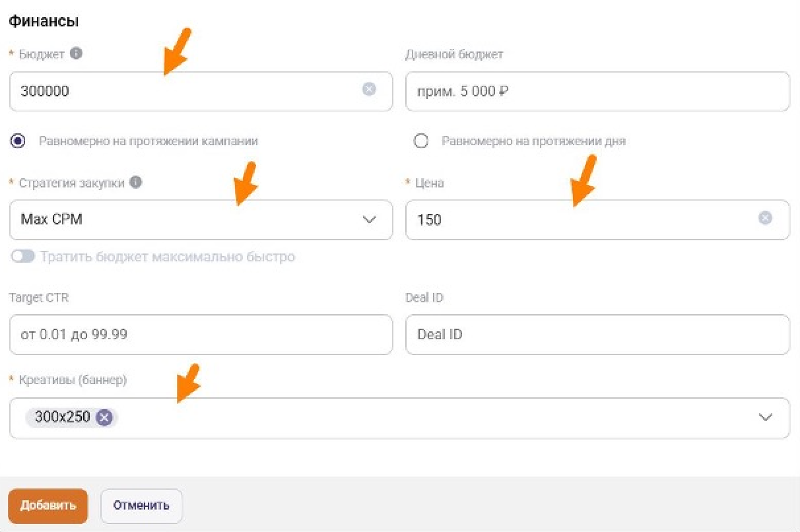This screenshot has width=800, height=532.
Task: Remove the 300x250 creative tag
Action: (104, 417)
